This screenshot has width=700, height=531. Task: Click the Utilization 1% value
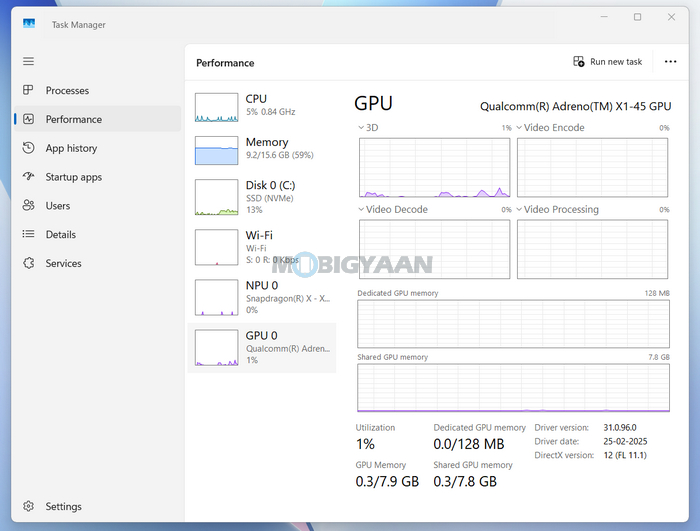click(365, 444)
